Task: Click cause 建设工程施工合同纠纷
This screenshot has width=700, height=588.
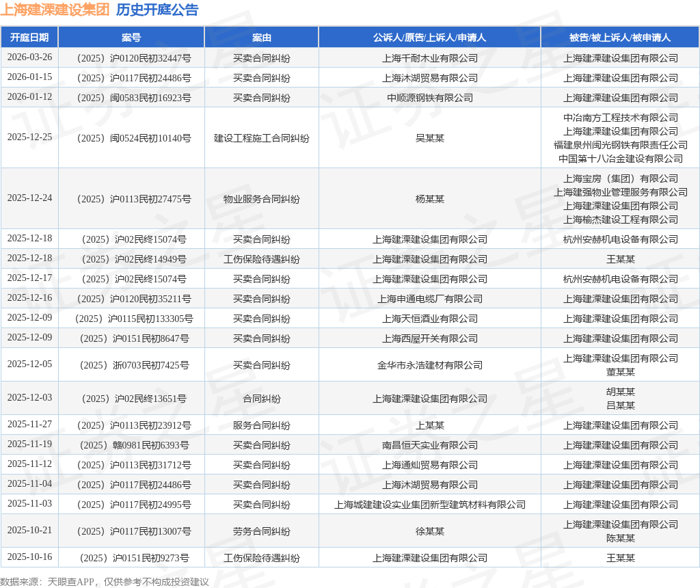Action: (x=262, y=138)
